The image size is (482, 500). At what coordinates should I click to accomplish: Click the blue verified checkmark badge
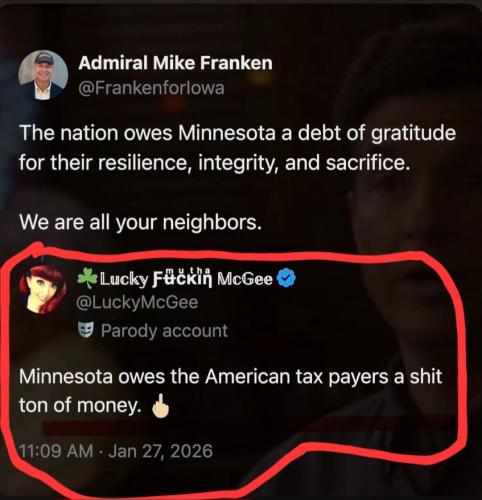tap(287, 279)
